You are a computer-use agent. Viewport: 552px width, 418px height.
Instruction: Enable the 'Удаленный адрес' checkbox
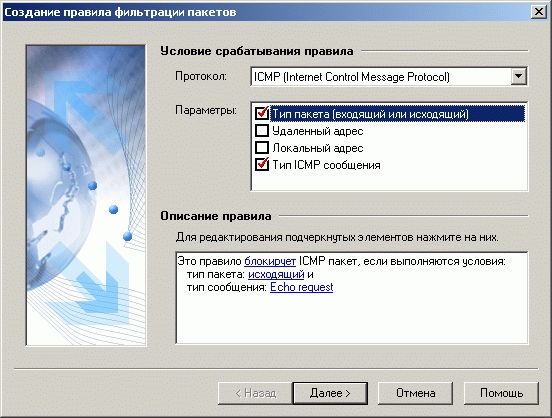262,131
